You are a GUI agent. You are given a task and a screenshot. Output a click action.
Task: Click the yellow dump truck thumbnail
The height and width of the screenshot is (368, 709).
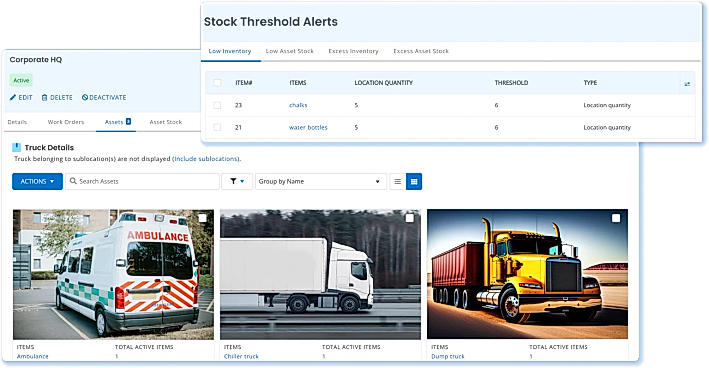click(x=527, y=274)
